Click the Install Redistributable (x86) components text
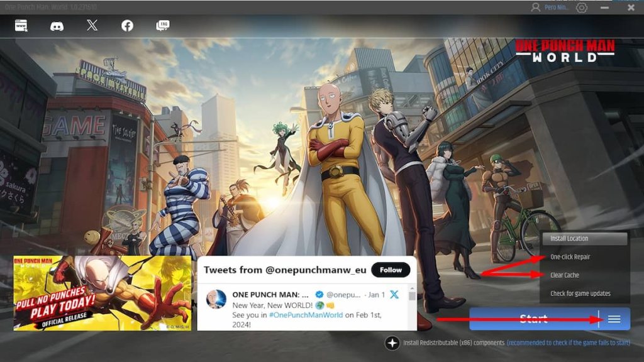Screen dimensions: 644x362 pyautogui.click(x=454, y=343)
